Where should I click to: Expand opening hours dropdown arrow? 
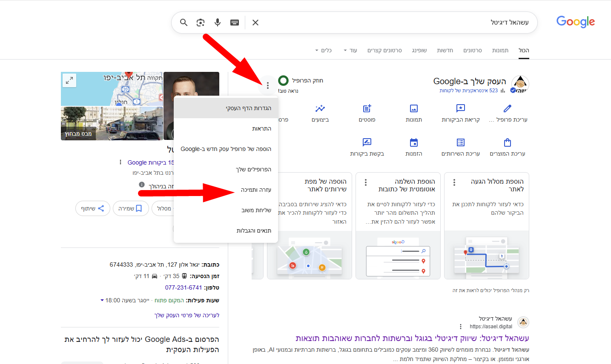point(102,300)
